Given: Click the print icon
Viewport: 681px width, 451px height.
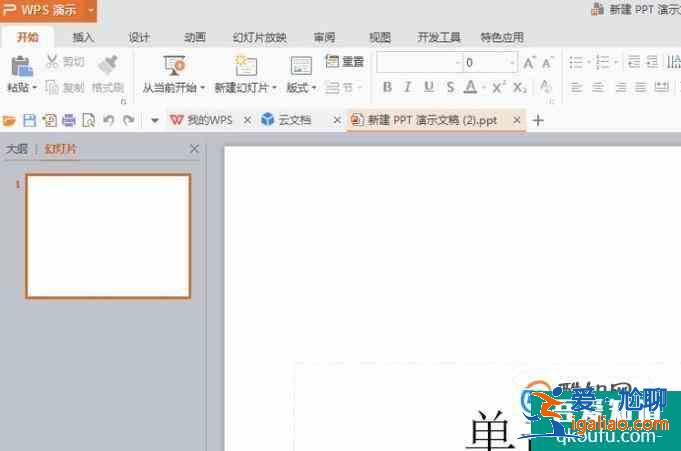Looking at the screenshot, I should (x=69, y=120).
